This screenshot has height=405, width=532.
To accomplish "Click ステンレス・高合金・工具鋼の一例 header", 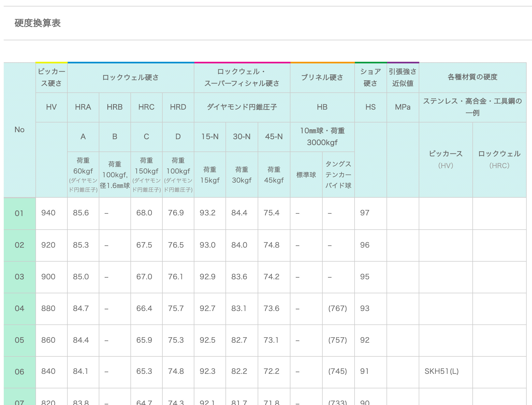I will click(472, 107).
